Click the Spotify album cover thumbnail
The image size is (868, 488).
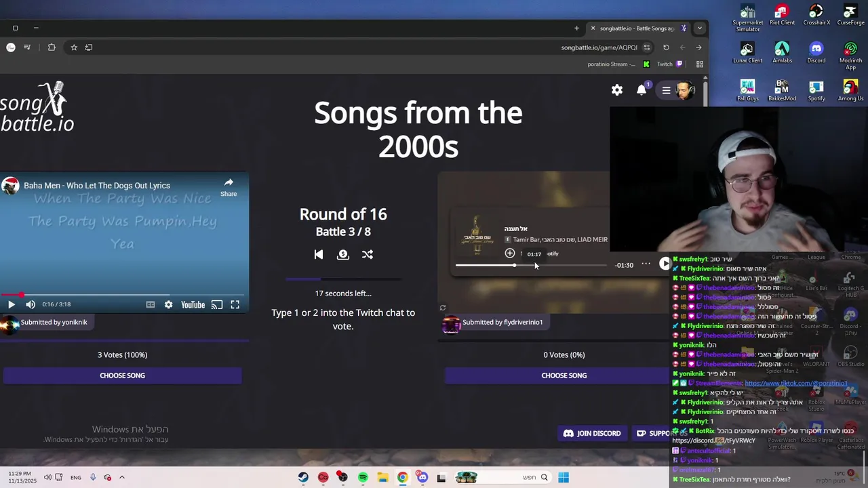click(477, 234)
